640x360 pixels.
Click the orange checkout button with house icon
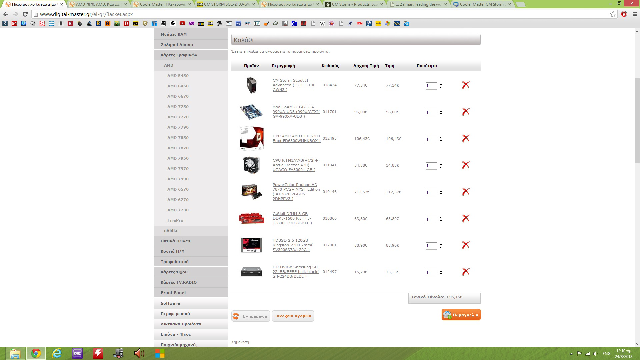click(x=461, y=315)
